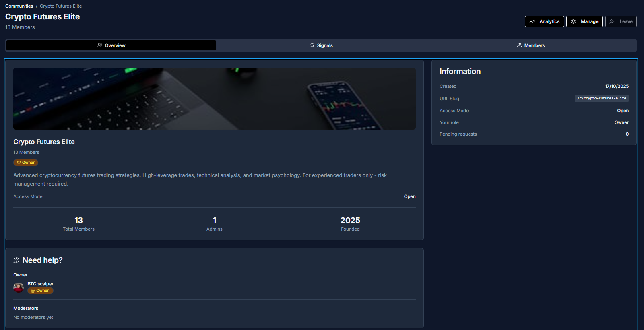Click the 13 Total Members stat

(78, 224)
